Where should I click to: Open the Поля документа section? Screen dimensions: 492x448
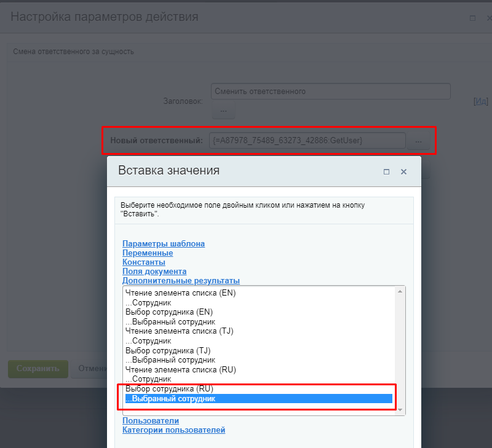(x=154, y=271)
